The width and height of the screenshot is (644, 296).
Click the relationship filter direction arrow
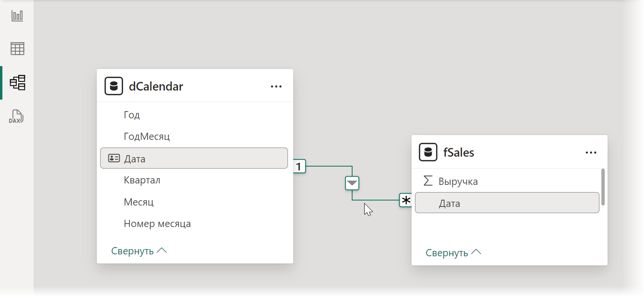tap(352, 183)
